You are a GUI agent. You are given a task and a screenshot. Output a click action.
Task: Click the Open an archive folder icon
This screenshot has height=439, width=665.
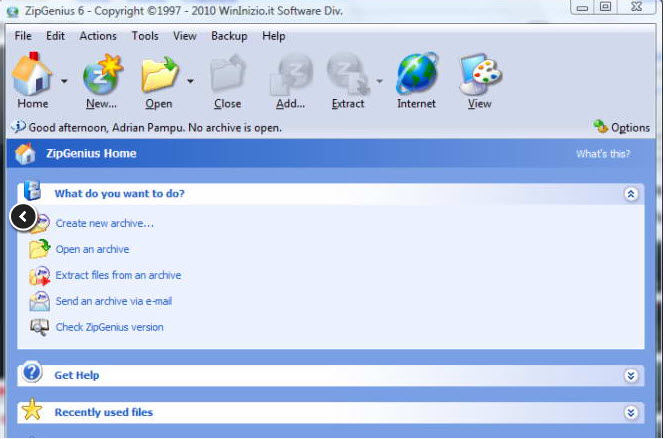[39, 249]
